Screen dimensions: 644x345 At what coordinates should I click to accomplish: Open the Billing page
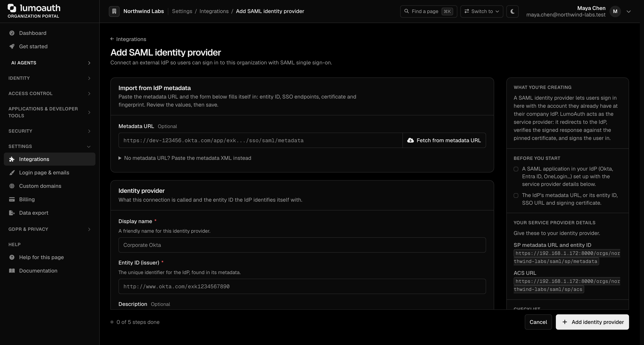click(x=49, y=200)
